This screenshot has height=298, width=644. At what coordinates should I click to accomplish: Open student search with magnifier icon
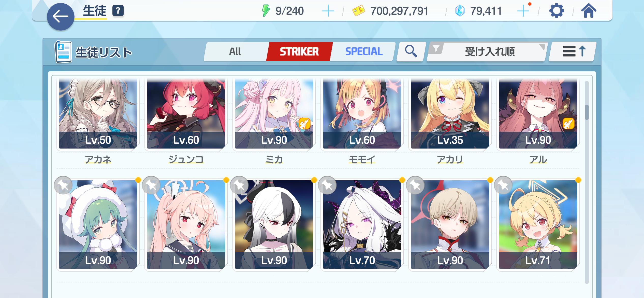(x=411, y=51)
